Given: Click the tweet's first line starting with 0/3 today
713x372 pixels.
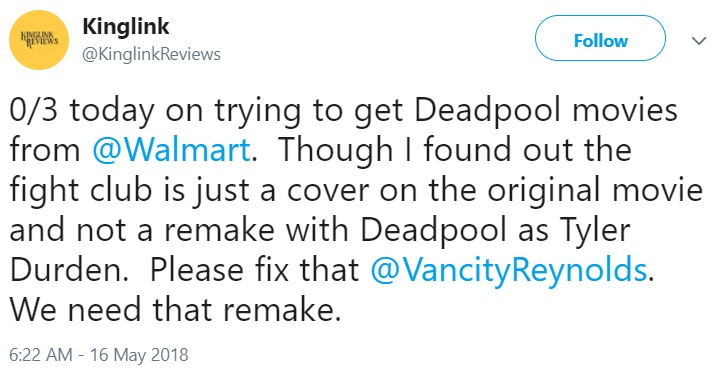Looking at the screenshot, I should pyautogui.click(x=343, y=111).
